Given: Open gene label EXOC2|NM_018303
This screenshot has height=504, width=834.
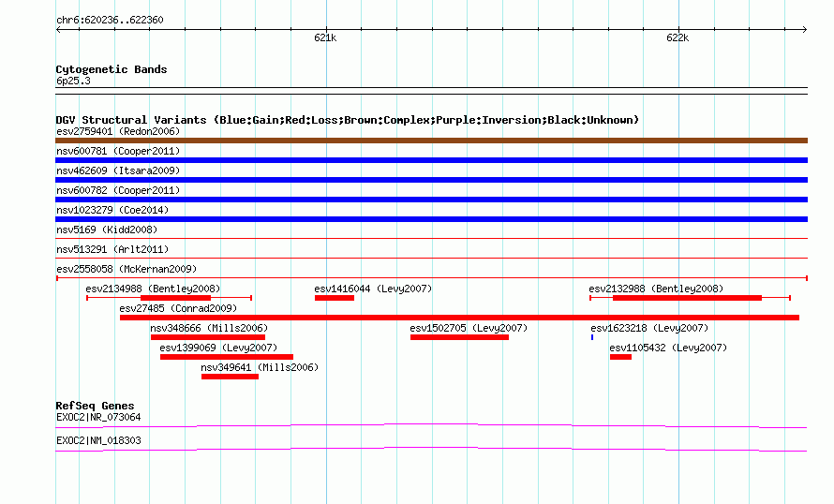Looking at the screenshot, I should (x=98, y=440).
